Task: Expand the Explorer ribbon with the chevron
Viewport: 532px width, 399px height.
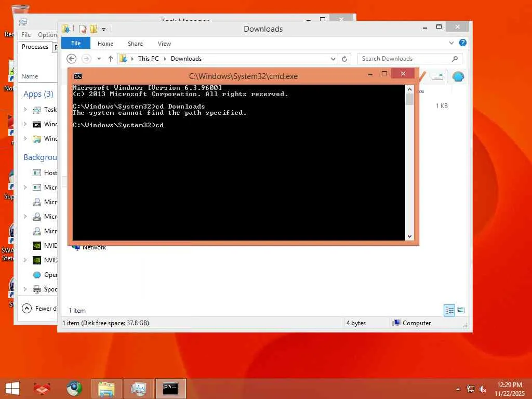Action: pyautogui.click(x=451, y=43)
